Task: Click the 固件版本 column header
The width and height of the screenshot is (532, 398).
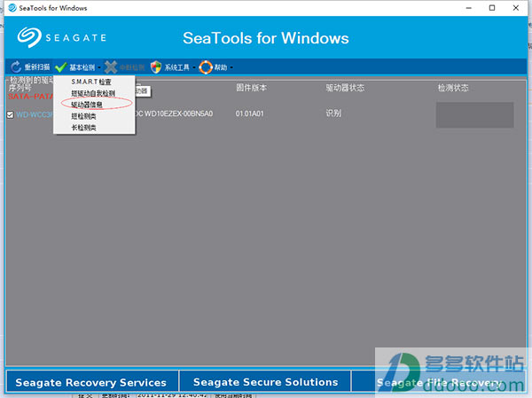Action: [x=252, y=88]
